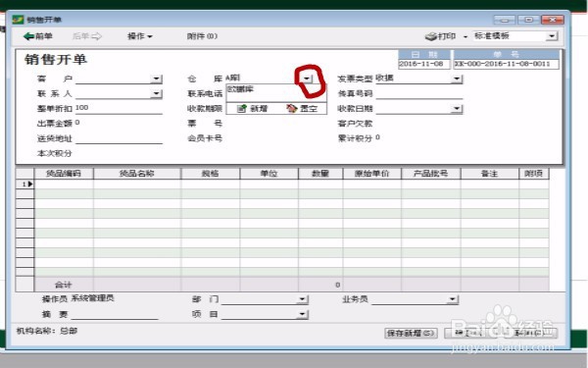Minimize the 销售开单 window
Screen dimensions: 588x368
coord(505,20)
